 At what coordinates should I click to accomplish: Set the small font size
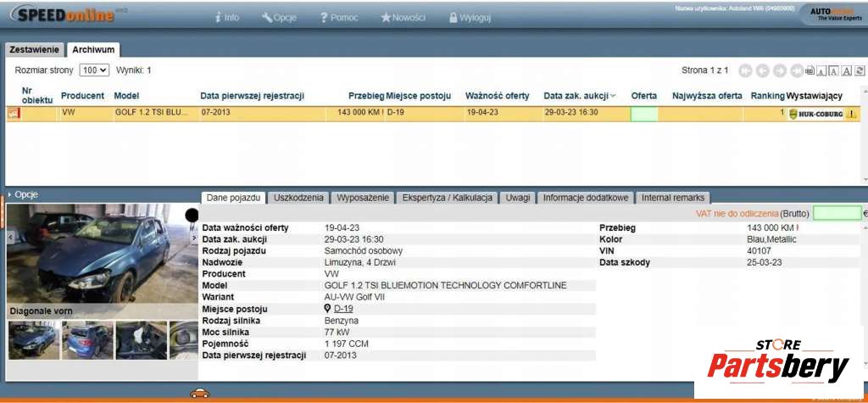(821, 71)
